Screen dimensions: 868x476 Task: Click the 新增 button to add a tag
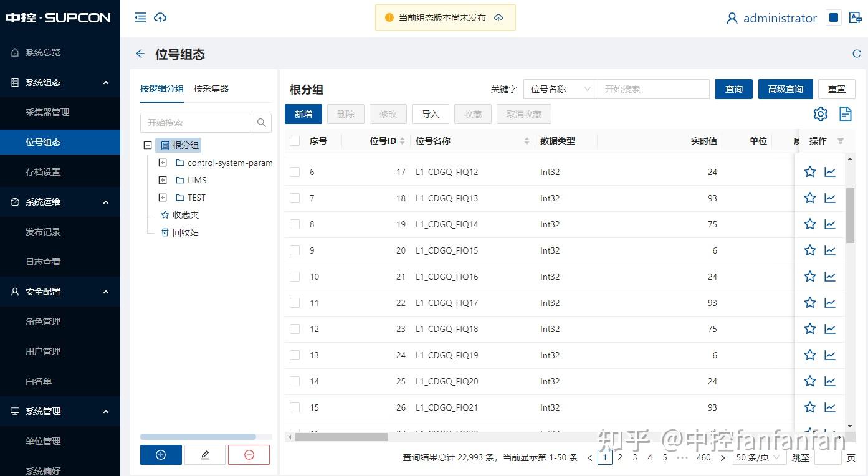coord(303,114)
